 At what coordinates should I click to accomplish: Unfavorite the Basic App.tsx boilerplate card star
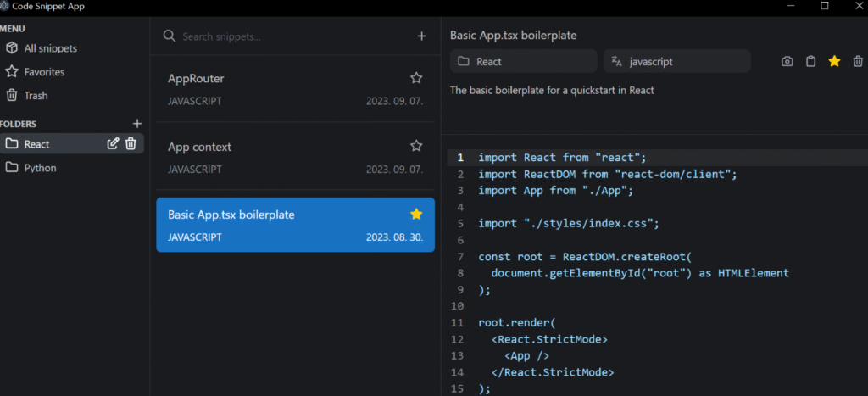[416, 214]
